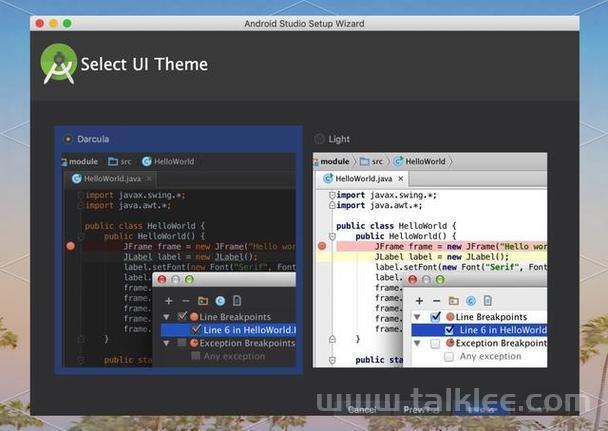
Task: Toggle Line 6 in HelloWorld checkbox, Darcula preview
Action: tap(196, 330)
